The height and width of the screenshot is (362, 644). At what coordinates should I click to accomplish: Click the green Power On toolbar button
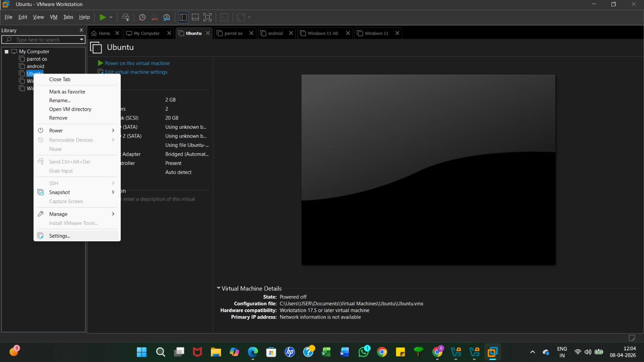point(103,17)
